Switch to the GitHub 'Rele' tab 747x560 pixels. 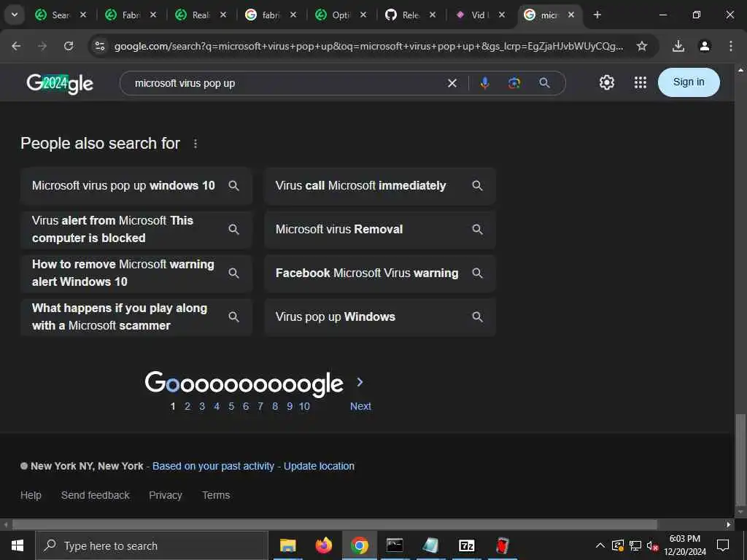pos(410,15)
